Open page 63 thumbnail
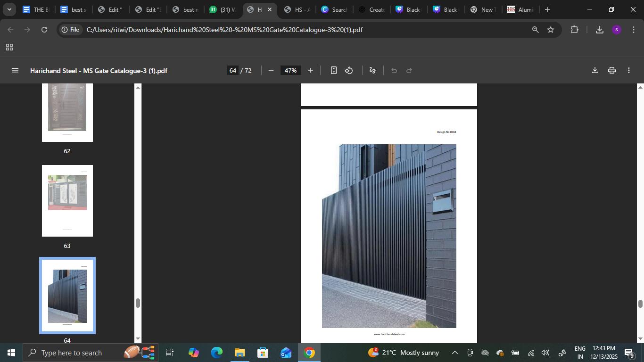644x362 pixels. click(x=67, y=200)
